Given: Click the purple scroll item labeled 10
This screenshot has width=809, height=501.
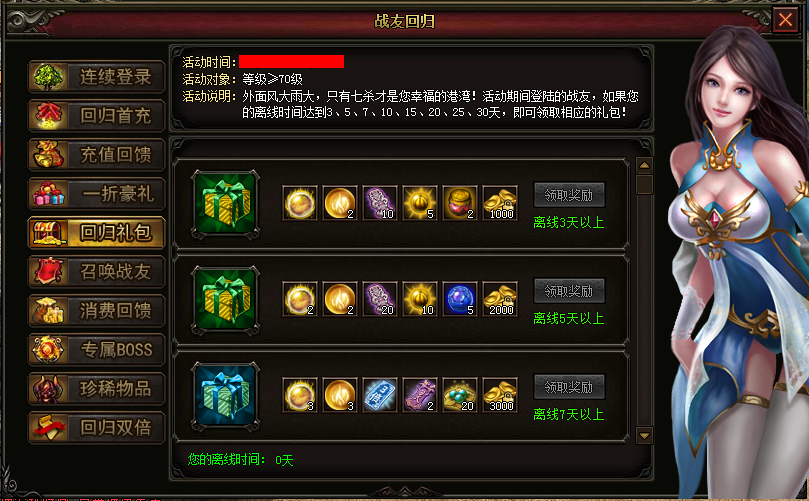Looking at the screenshot, I should pos(380,203).
